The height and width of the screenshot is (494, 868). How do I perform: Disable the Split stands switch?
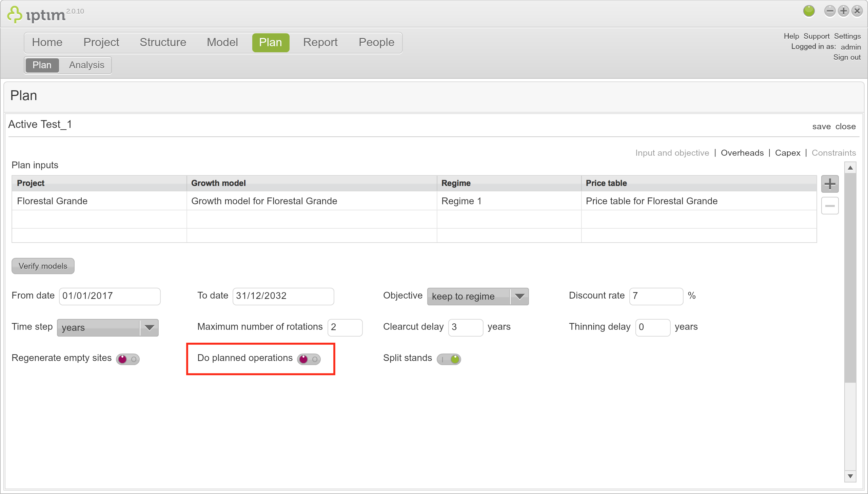[x=449, y=359]
